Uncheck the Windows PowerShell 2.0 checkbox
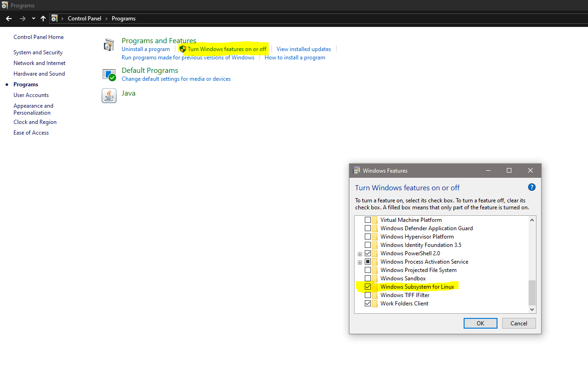The width and height of the screenshot is (588, 369). [368, 253]
